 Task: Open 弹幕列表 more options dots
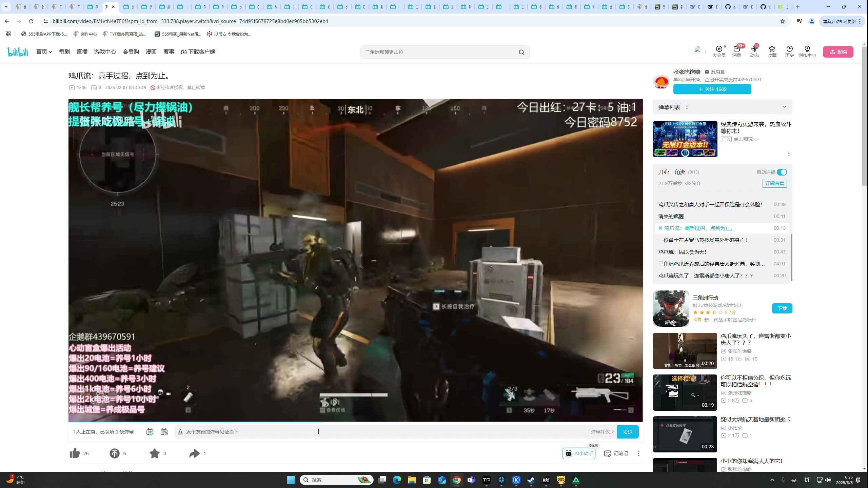(687, 107)
